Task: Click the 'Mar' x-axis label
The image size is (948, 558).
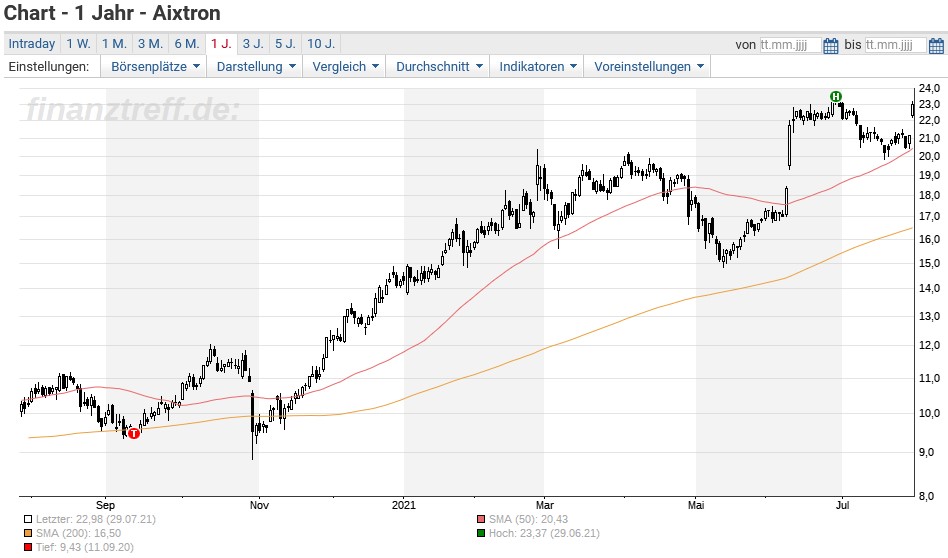Action: coord(545,505)
